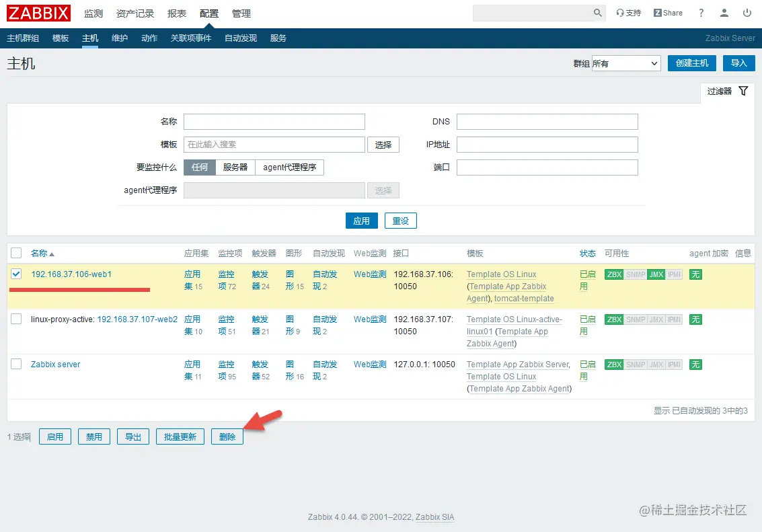Screen dimensions: 762x532
Task: Go to 主机群组 submenu
Action: 23,38
